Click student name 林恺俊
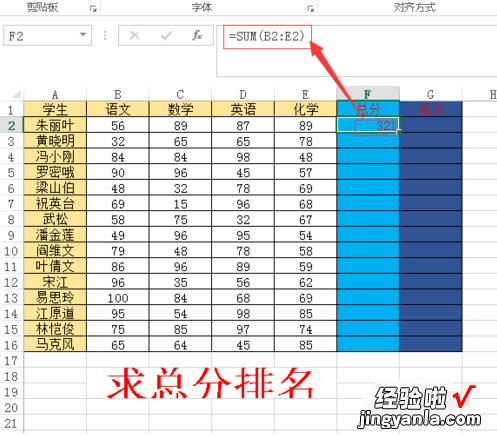497x436 pixels. pyautogui.click(x=55, y=329)
